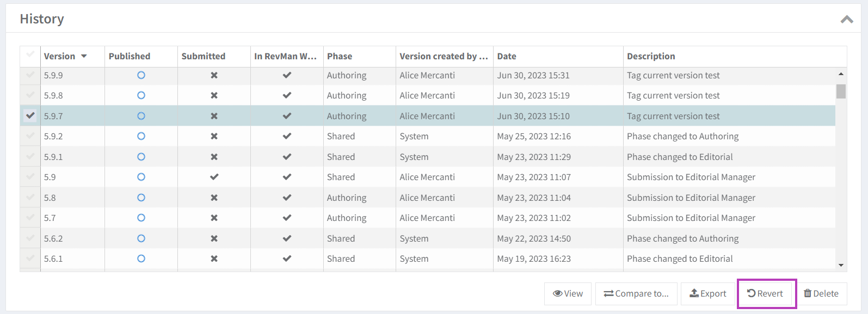Viewport: 868px width, 314px height.
Task: Click In RevMan Web checkmark for 5.9.2
Action: click(x=287, y=136)
